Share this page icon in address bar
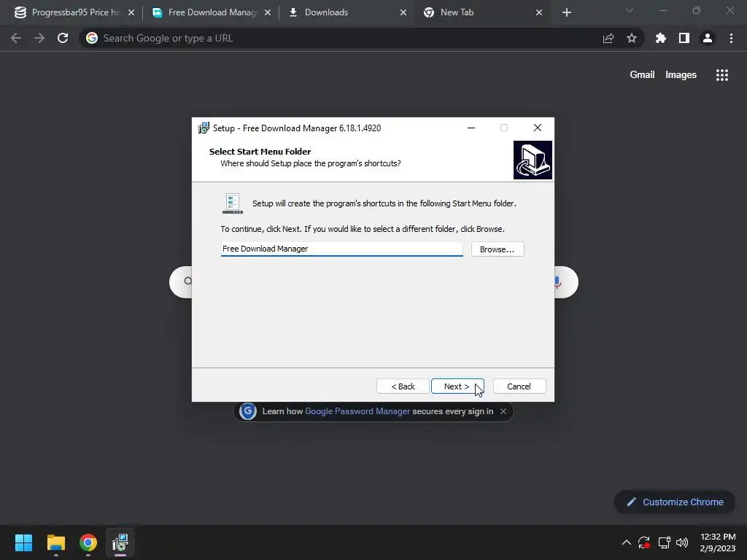The height and width of the screenshot is (560, 747). click(608, 38)
